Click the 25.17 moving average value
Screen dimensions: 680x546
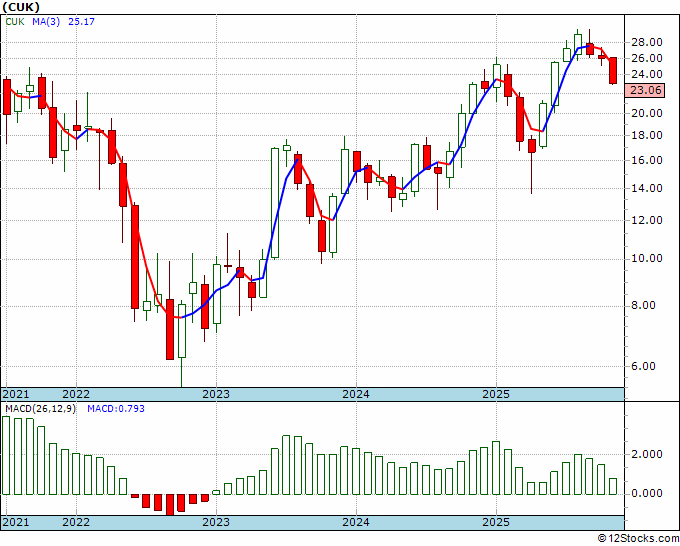(81, 22)
